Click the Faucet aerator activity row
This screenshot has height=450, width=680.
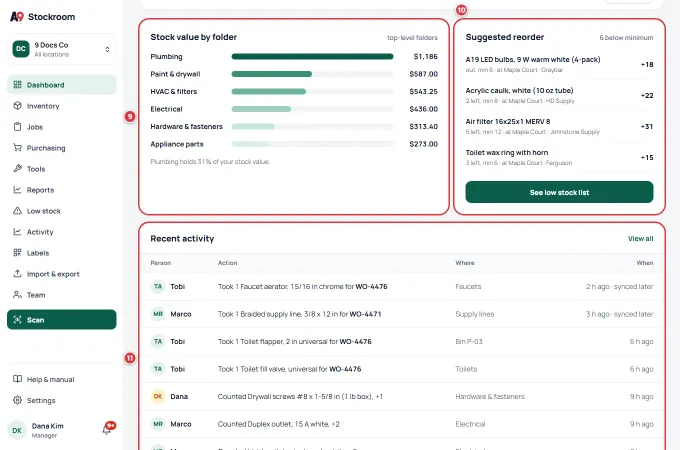coord(402,287)
